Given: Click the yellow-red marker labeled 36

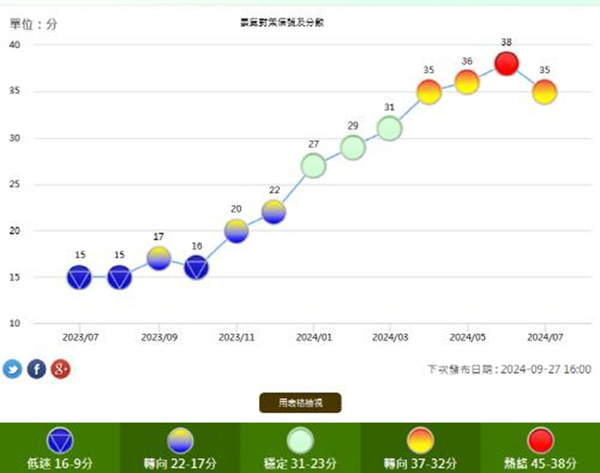Looking at the screenshot, I should click(467, 82).
